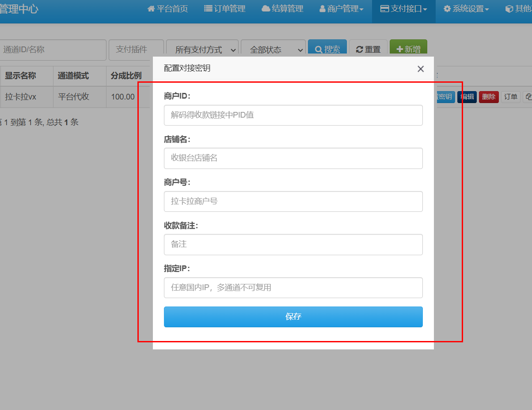Click the cloud icon for 结算管理

[266, 9]
